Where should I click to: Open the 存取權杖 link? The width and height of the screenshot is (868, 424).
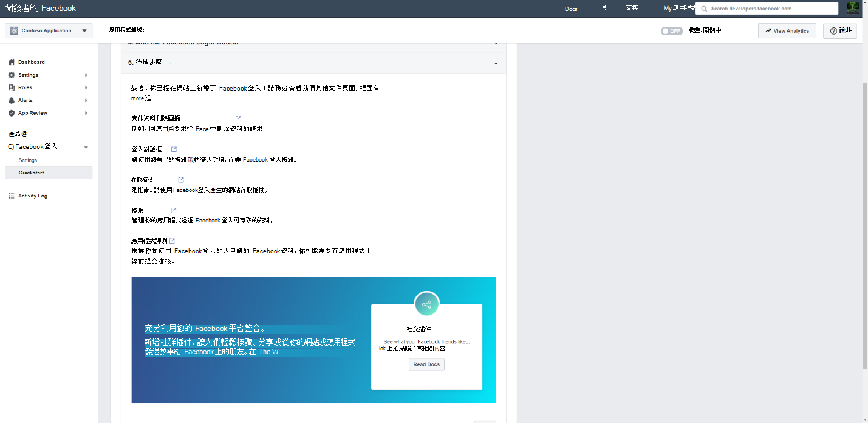coord(142,180)
